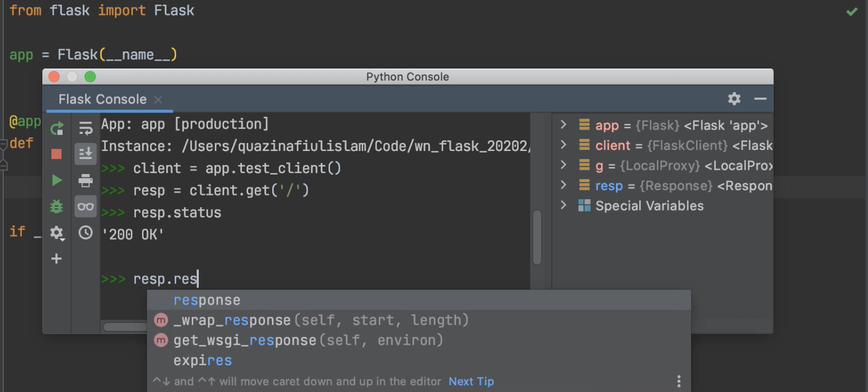
Task: Click the Rerun console icon
Action: pyautogui.click(x=57, y=129)
